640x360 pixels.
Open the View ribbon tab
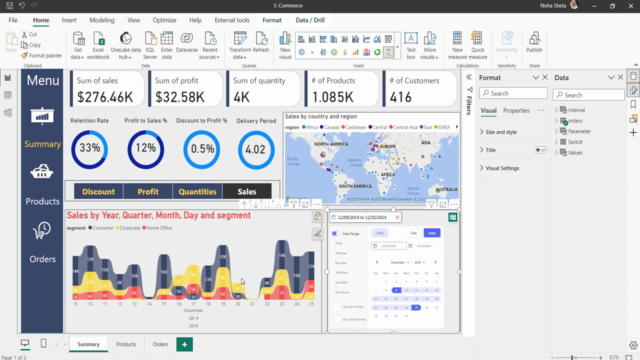[133, 20]
